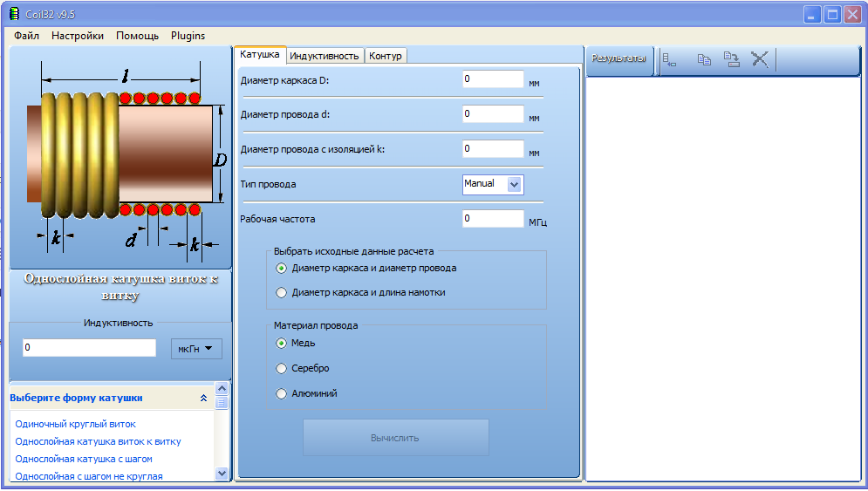The height and width of the screenshot is (491, 868).
Task: Click the 'Диаметр каркаса D' input field
Action: [x=493, y=79]
